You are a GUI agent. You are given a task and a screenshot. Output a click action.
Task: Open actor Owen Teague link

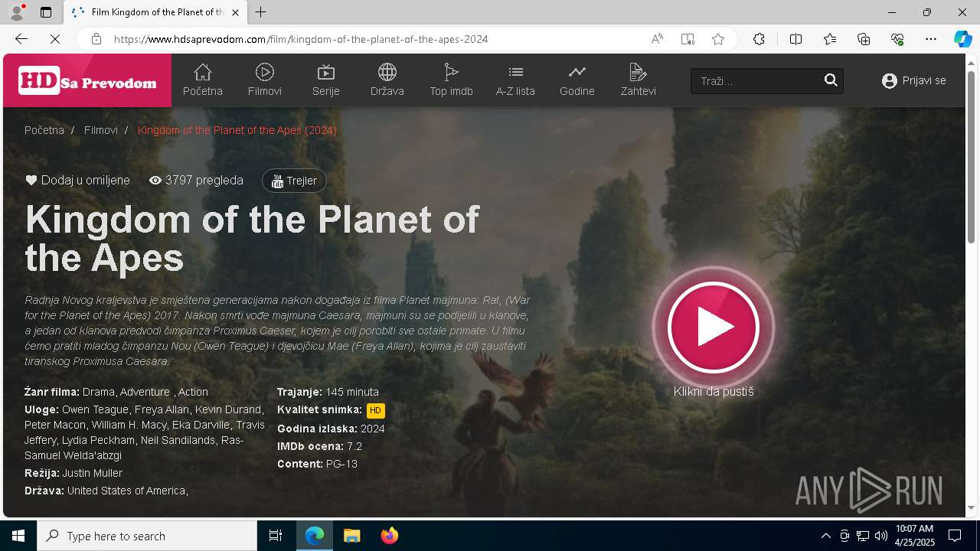[95, 409]
